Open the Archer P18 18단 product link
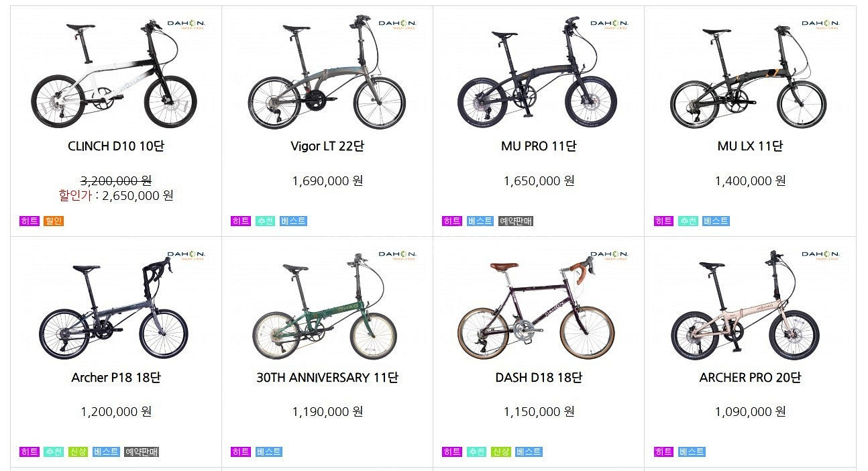The width and height of the screenshot is (868, 471). 116,378
